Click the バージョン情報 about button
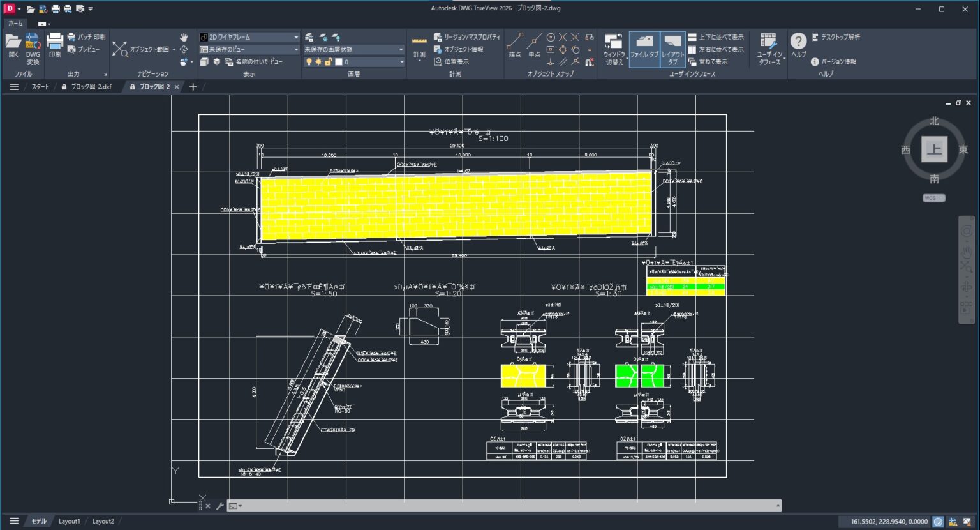 833,62
